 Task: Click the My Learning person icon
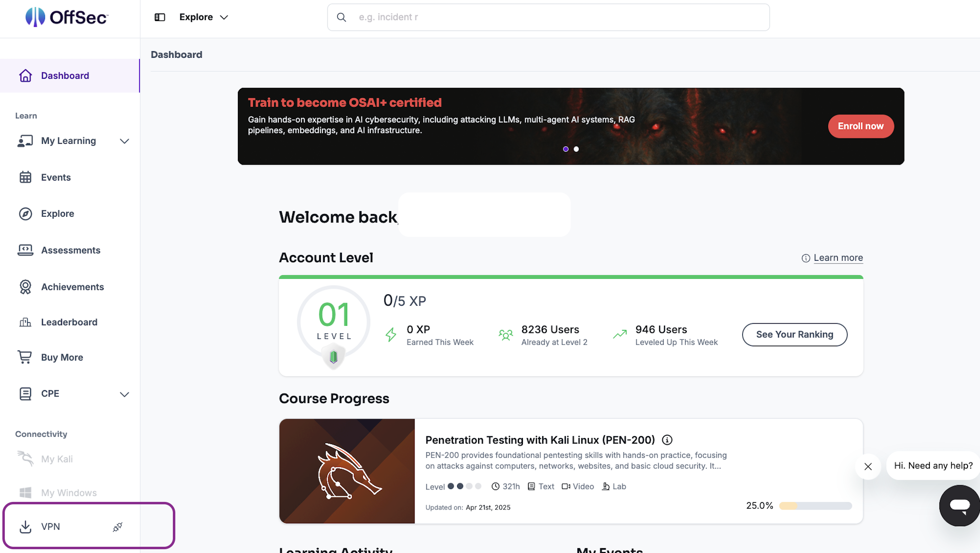click(25, 141)
